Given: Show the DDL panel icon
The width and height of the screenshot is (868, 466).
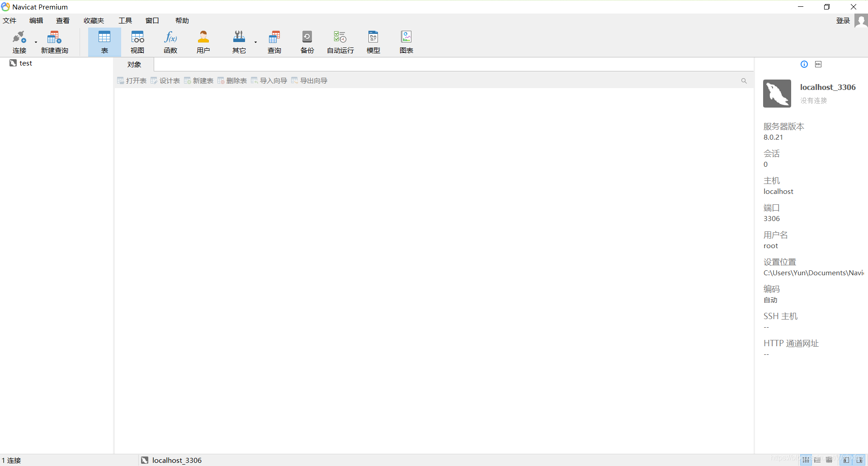Looking at the screenshot, I should [818, 64].
